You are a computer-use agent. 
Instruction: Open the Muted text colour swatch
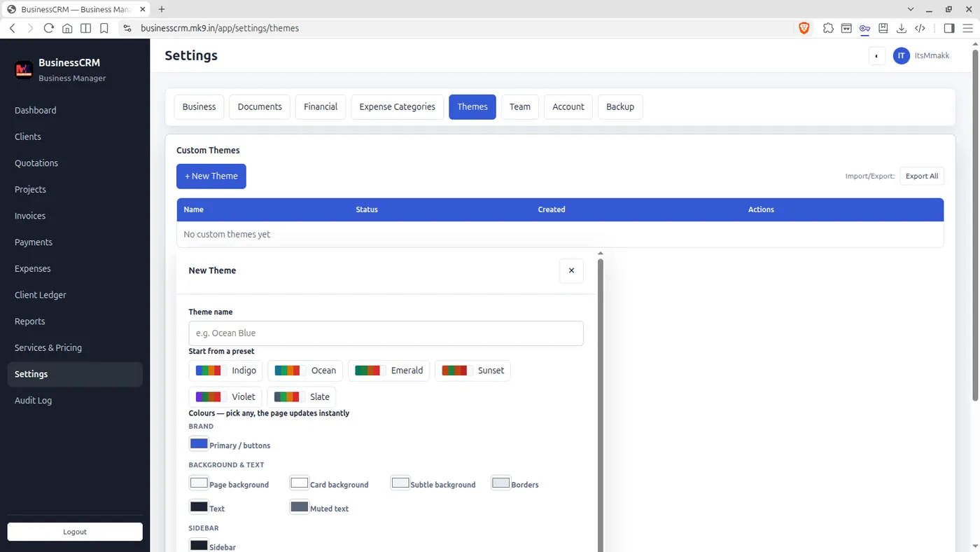click(300, 506)
